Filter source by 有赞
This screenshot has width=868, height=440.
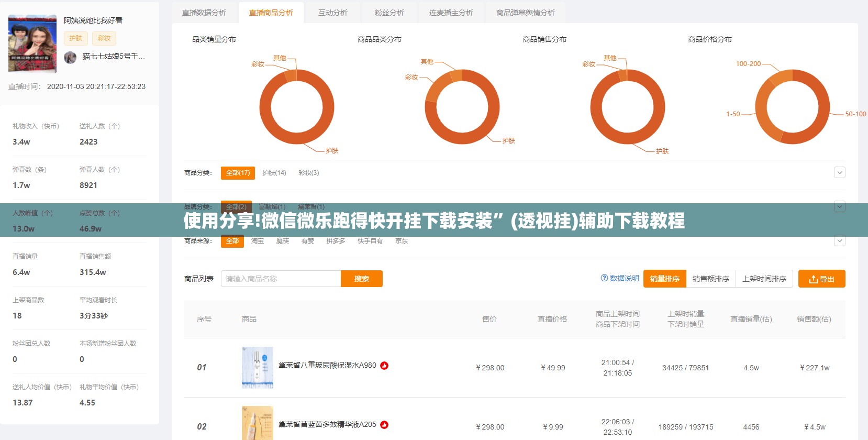coord(308,241)
